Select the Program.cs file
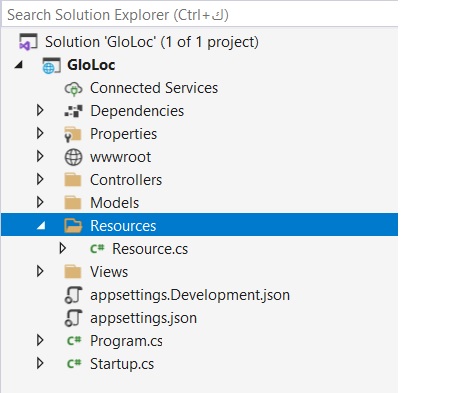Image resolution: width=456 pixels, height=393 pixels. (x=126, y=341)
